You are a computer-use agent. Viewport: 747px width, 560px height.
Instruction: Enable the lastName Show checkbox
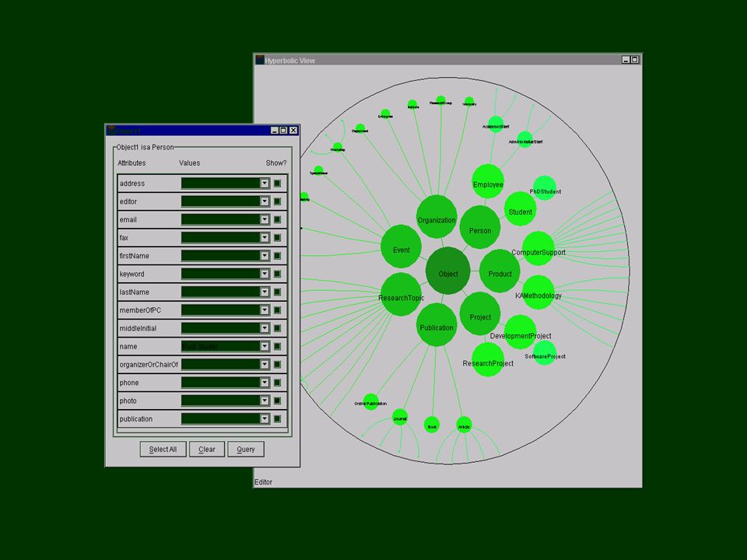click(x=277, y=292)
